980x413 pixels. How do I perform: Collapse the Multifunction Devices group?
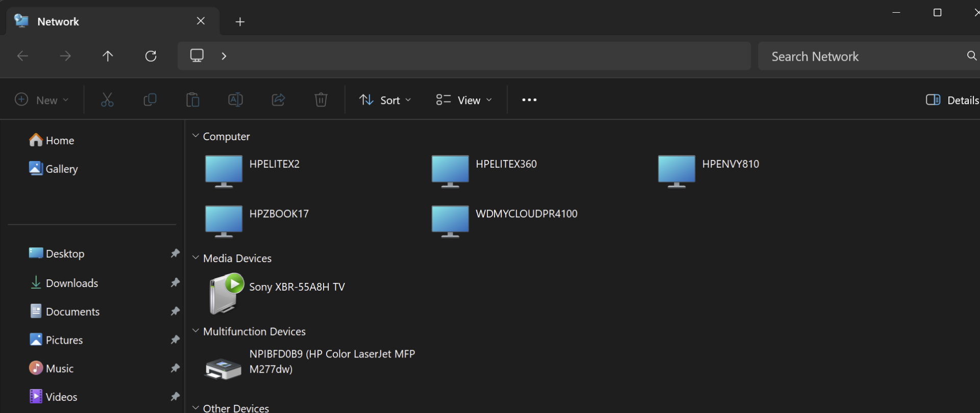coord(195,330)
